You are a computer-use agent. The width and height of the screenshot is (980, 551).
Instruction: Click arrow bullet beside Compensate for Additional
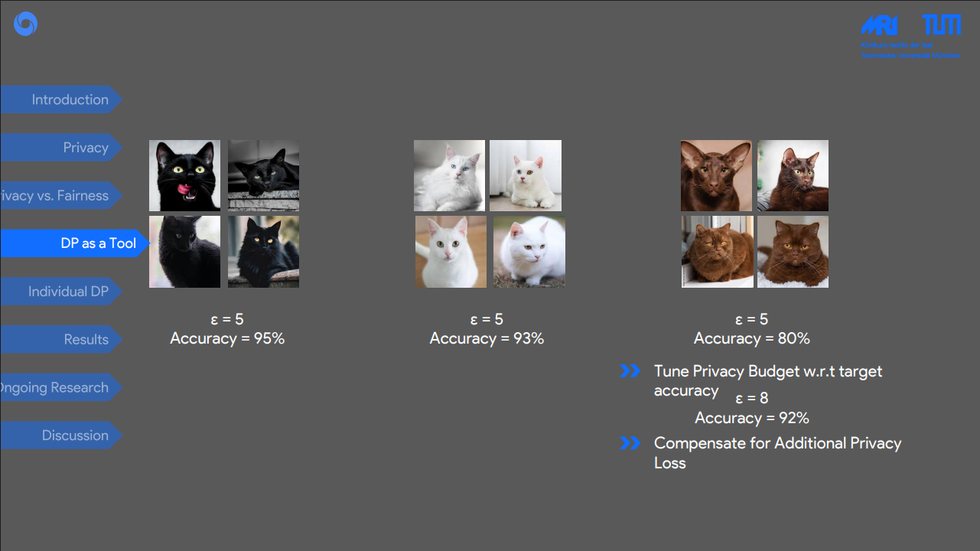coord(630,443)
